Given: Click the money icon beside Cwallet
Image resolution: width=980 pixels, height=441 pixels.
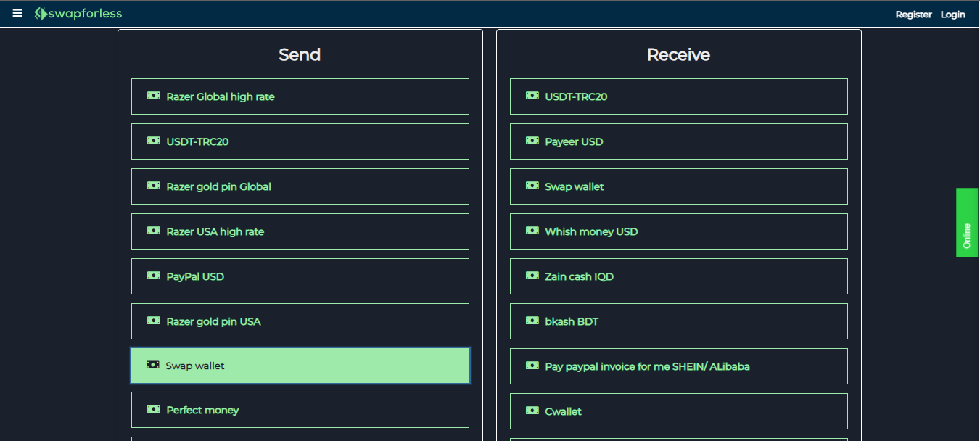Looking at the screenshot, I should pyautogui.click(x=532, y=411).
